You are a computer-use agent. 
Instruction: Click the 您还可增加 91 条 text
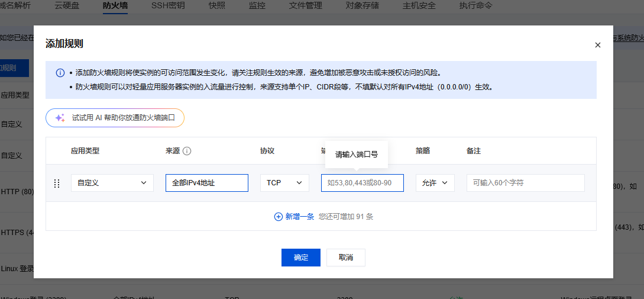[346, 216]
